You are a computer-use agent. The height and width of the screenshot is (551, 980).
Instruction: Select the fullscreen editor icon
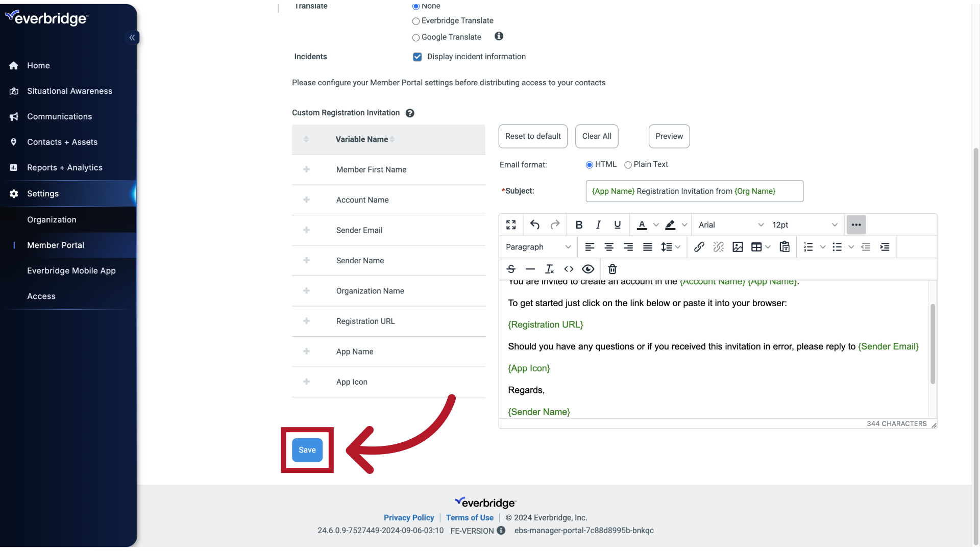point(511,224)
